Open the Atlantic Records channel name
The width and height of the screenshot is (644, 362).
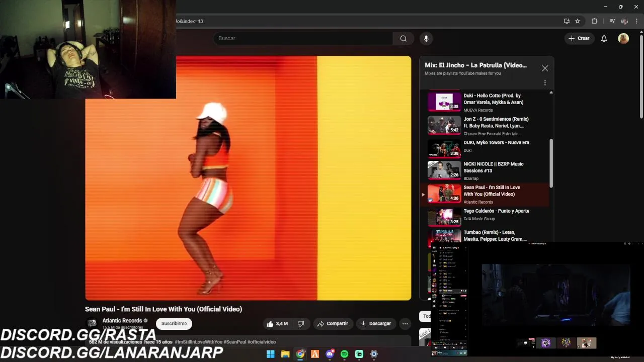click(x=122, y=321)
